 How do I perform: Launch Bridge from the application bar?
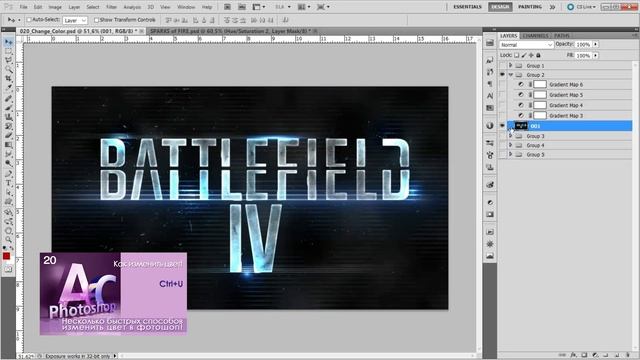coord(227,7)
